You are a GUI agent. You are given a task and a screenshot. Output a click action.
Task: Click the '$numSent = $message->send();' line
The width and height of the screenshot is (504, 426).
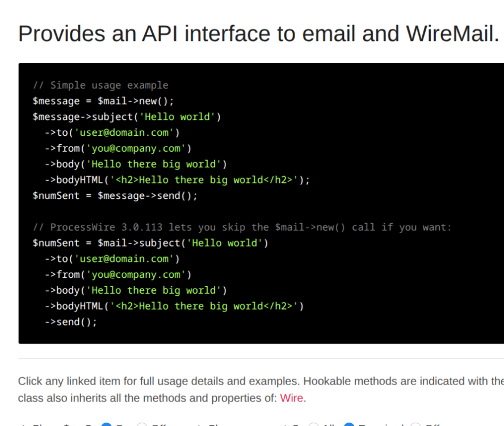point(115,196)
